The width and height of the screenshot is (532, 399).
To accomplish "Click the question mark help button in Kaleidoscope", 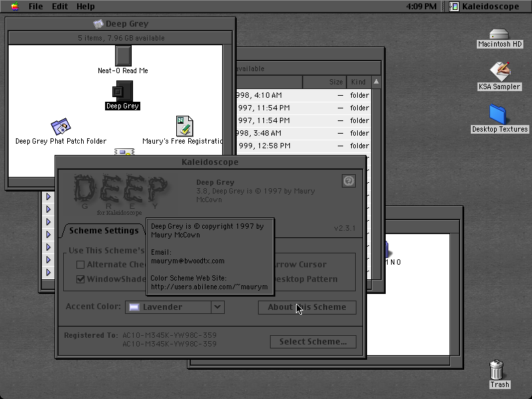I will coord(348,181).
